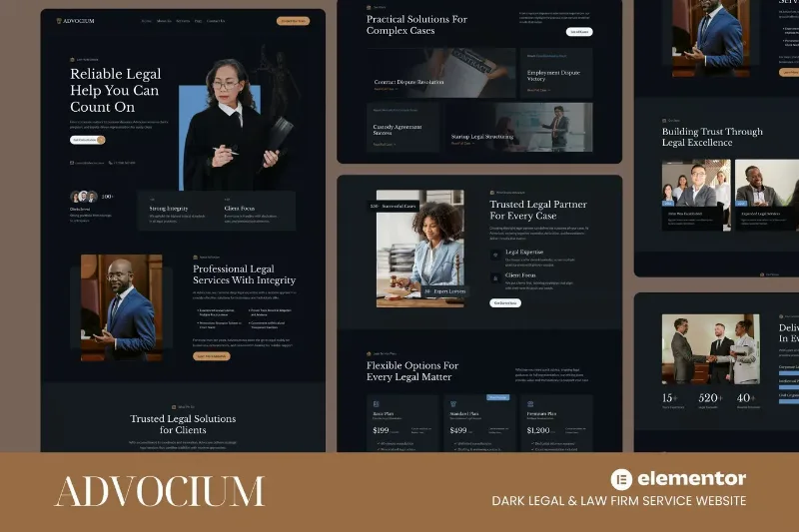Click the large ADVOCIUM banner title
Viewport: 799px width, 532px height.
[x=160, y=492]
